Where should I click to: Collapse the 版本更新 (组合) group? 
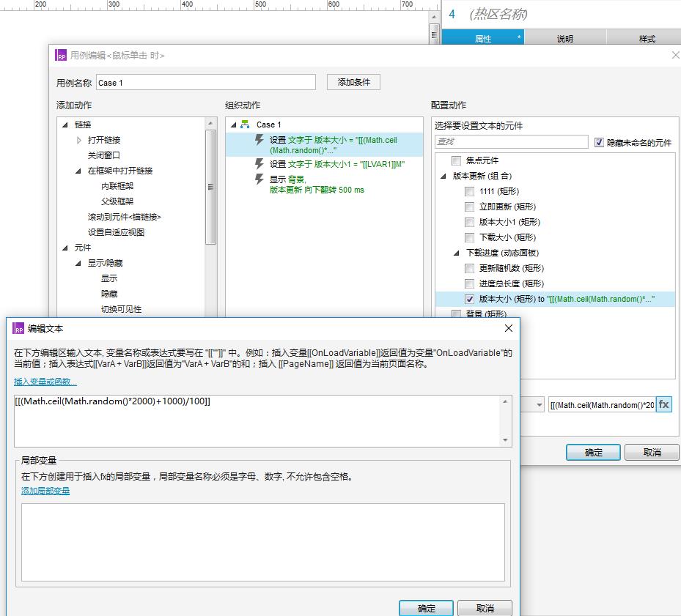click(x=443, y=176)
